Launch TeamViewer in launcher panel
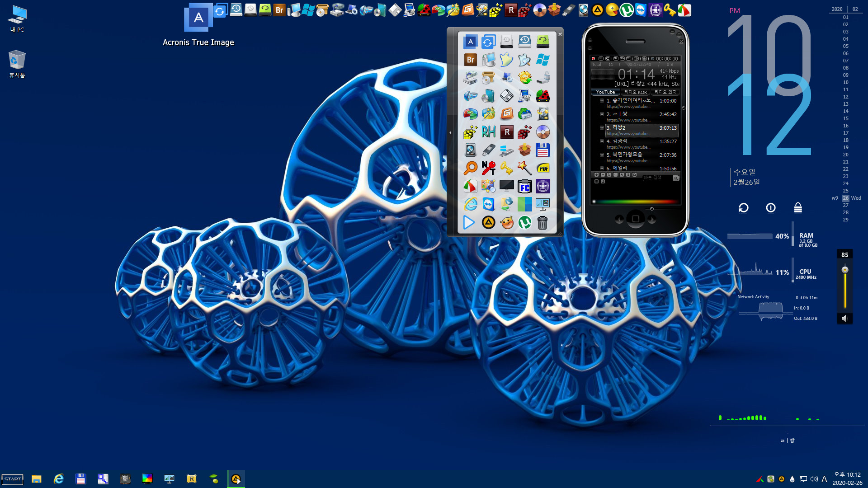Screen dimensions: 868x488 pyautogui.click(x=488, y=204)
